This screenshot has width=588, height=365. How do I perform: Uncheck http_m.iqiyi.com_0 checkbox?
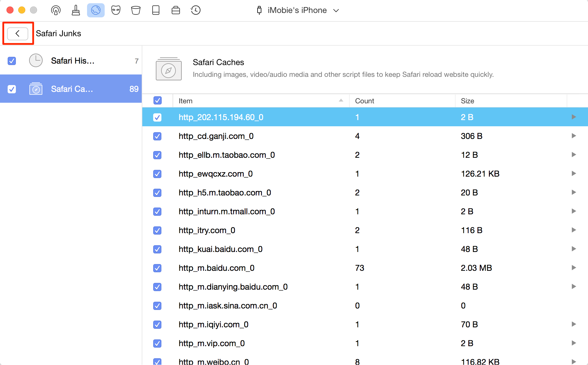tap(157, 325)
